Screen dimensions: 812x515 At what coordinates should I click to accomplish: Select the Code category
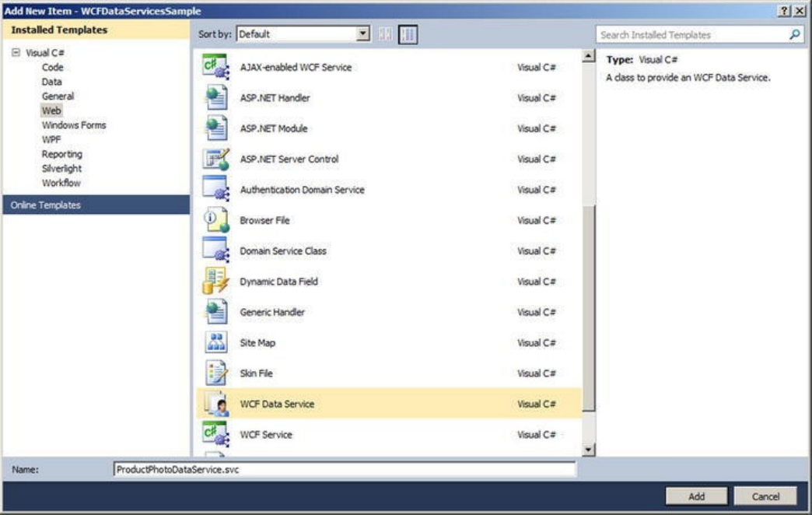pos(52,67)
